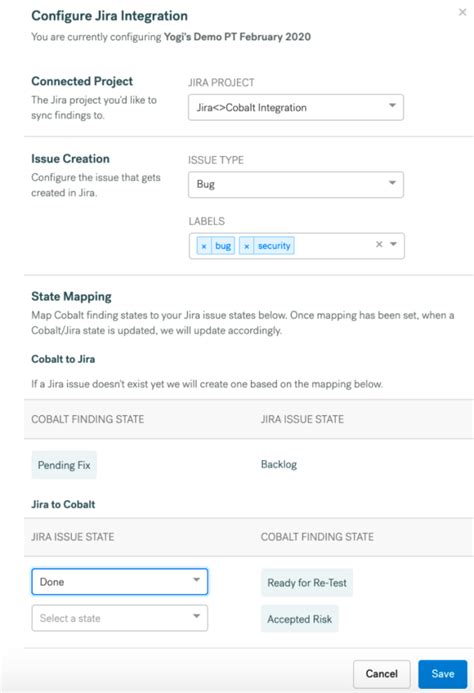
Task: Expand the Labels dropdown arrow
Action: tap(393, 244)
